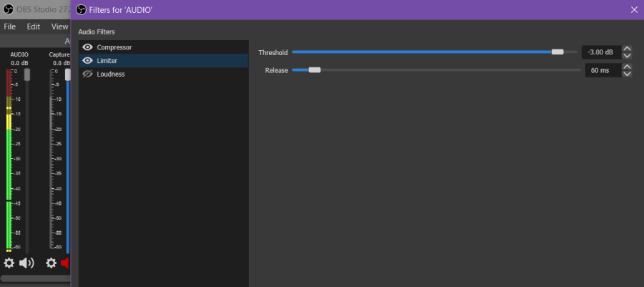This screenshot has width=644, height=287.
Task: Hide the Compressor filter via eye icon
Action: click(x=88, y=47)
